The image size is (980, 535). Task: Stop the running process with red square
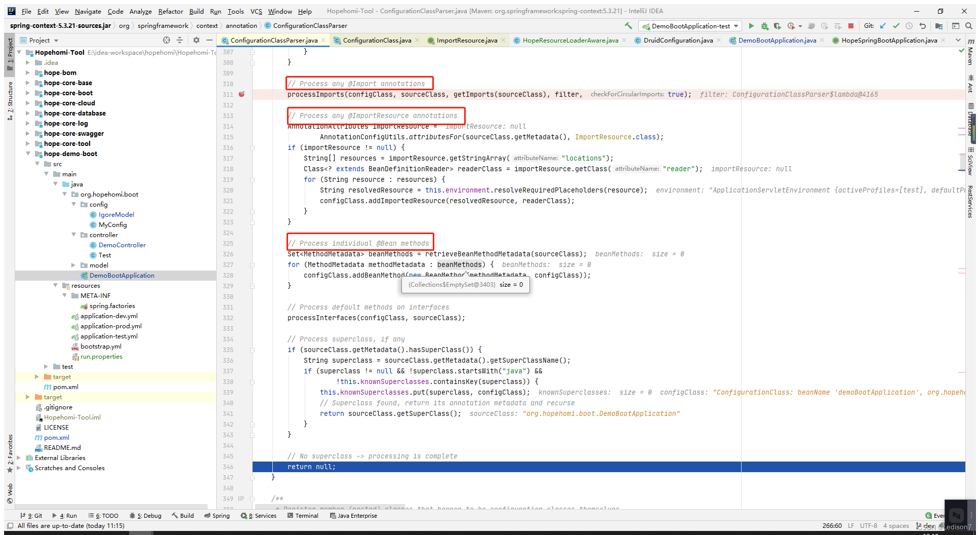(851, 26)
